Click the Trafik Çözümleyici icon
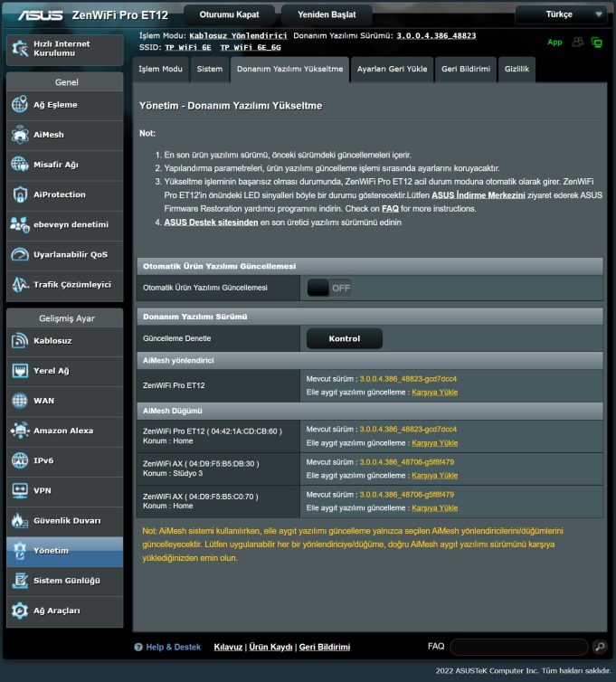 tap(20, 284)
